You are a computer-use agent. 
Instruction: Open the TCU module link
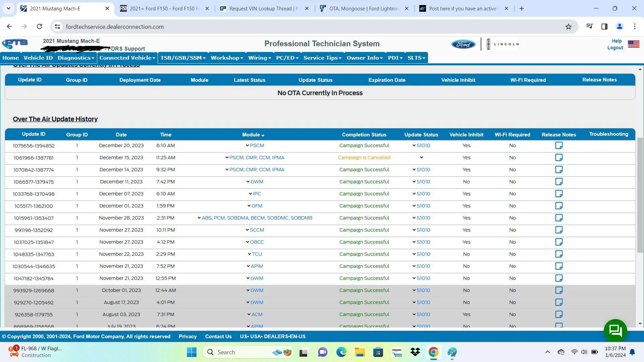(x=257, y=254)
